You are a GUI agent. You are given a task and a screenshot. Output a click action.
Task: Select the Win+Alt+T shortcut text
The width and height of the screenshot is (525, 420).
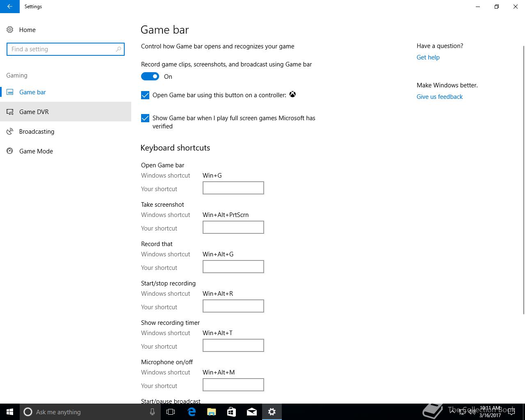(217, 333)
